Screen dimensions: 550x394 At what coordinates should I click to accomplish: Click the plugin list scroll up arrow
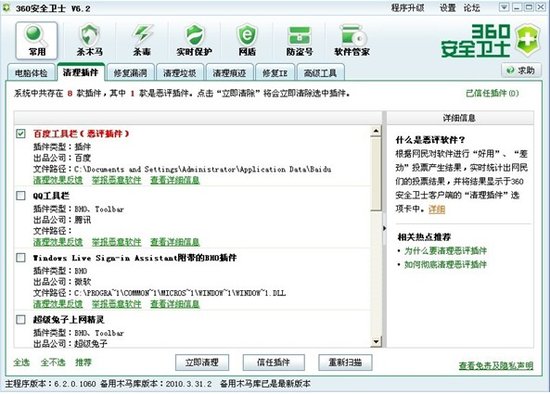tap(376, 131)
